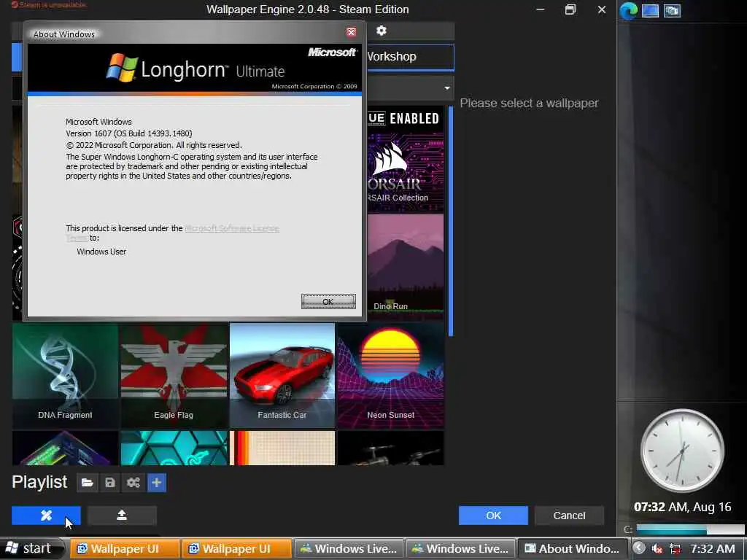Expand the filter dropdown arrow
This screenshot has height=560, width=747.
[447, 88]
